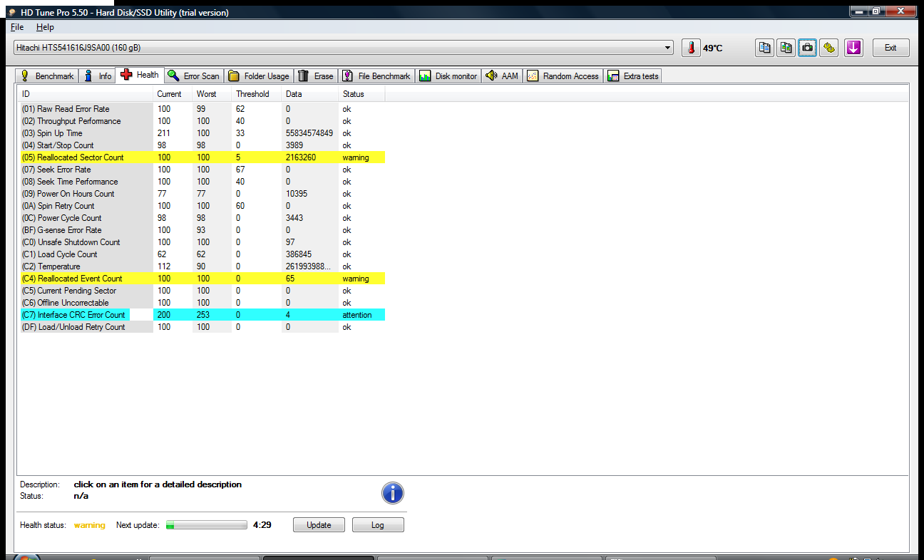Select the (04) Start/Stop Count row
924x560 pixels.
point(202,145)
